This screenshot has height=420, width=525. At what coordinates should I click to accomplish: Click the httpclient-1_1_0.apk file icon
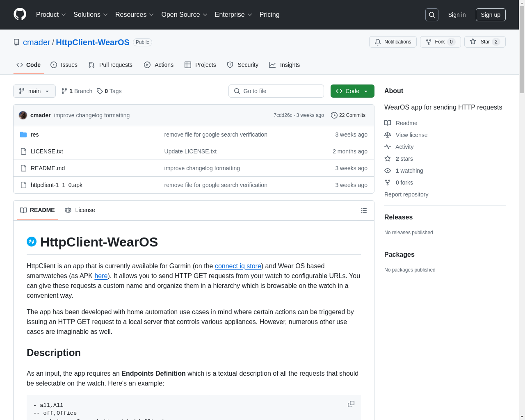click(x=23, y=185)
